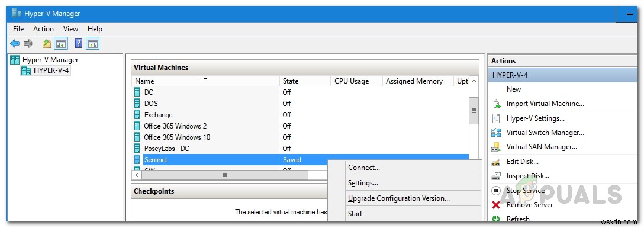Click the DC virtual machine icon
The width and height of the screenshot is (644, 228).
[x=137, y=92]
